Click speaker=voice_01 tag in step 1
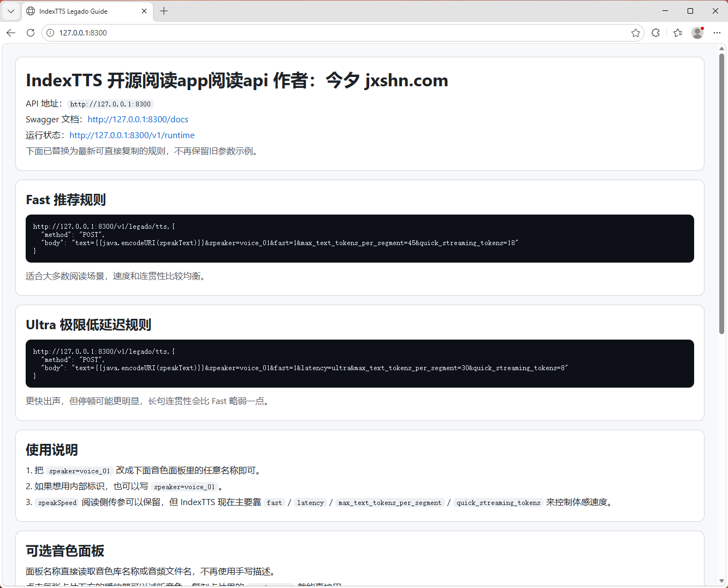 [80, 471]
